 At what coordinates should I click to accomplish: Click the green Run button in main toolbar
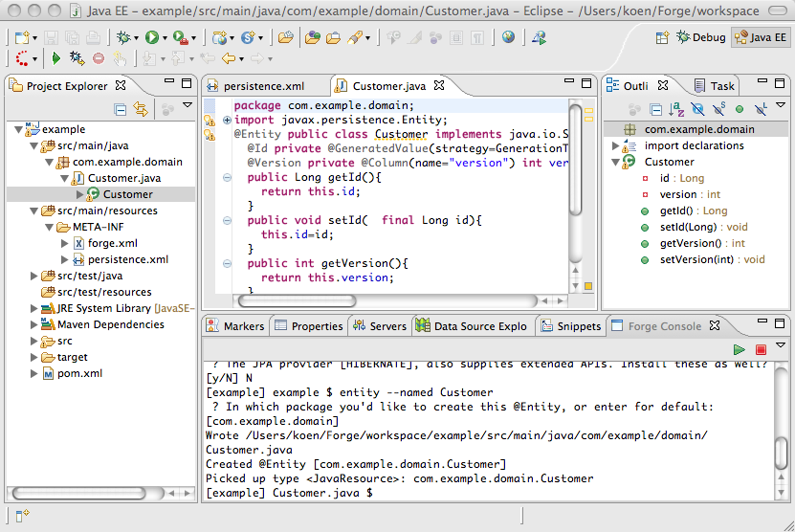click(x=151, y=37)
